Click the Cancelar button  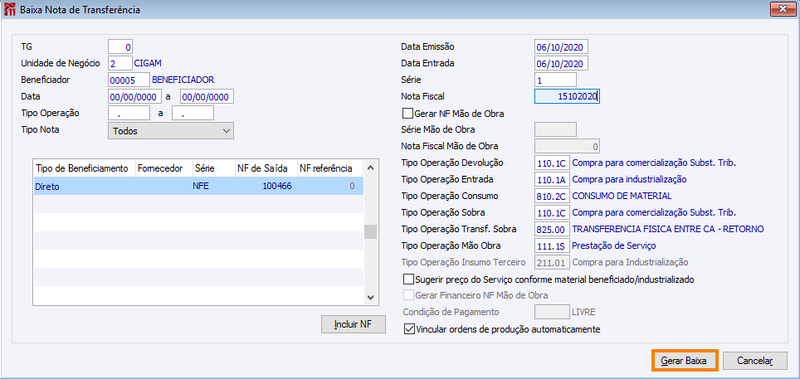tap(755, 361)
